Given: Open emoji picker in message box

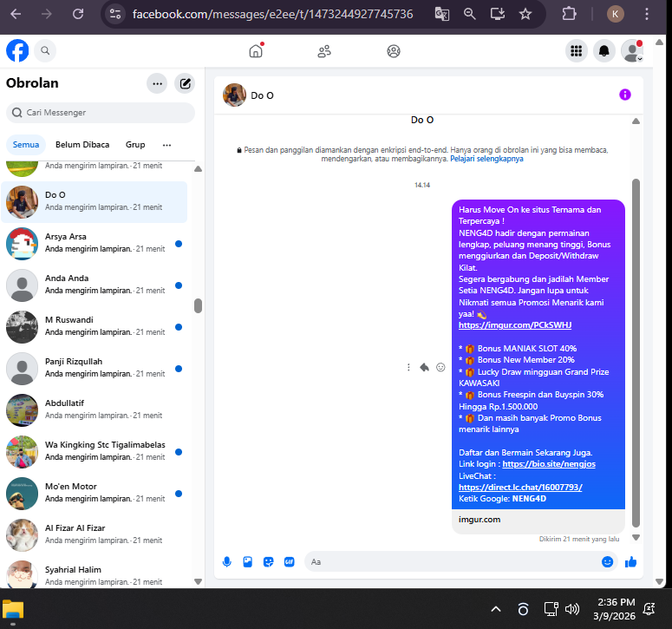Looking at the screenshot, I should pyautogui.click(x=607, y=561).
